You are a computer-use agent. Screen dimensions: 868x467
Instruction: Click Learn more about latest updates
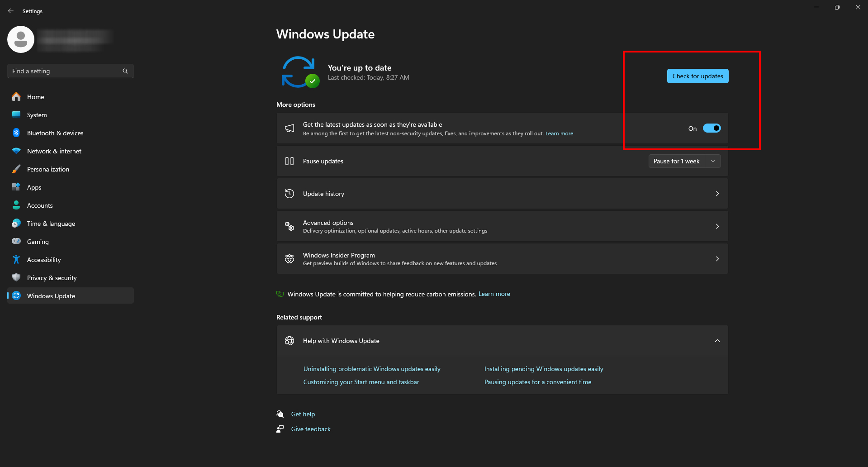coord(559,133)
